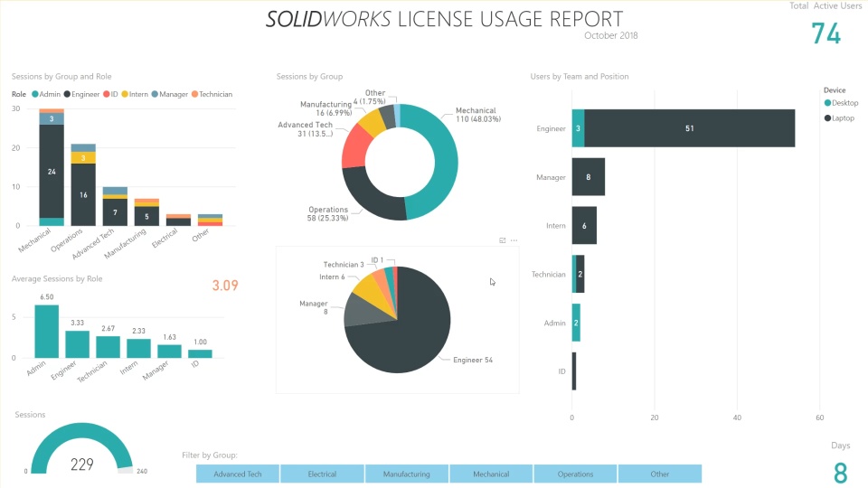Click the Sessions gauge showing 229
The height and width of the screenshot is (488, 868).
tap(82, 449)
